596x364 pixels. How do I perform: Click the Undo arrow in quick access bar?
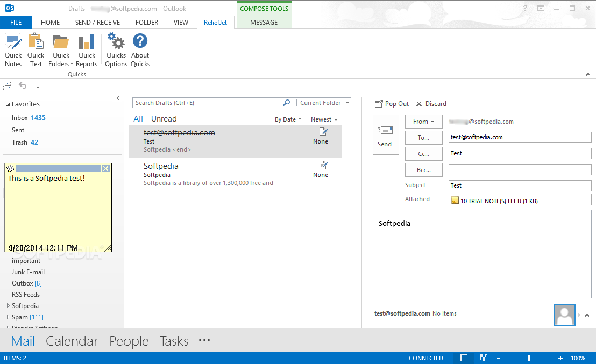click(23, 86)
